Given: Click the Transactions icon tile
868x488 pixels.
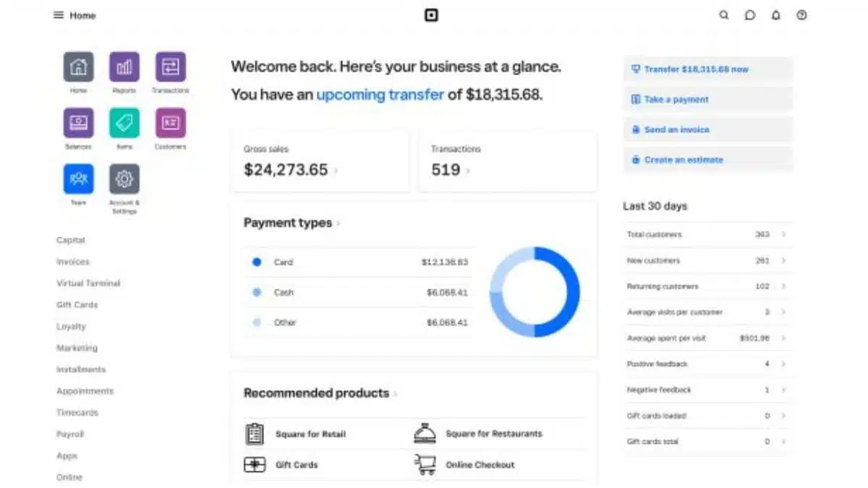Looking at the screenshot, I should point(171,67).
